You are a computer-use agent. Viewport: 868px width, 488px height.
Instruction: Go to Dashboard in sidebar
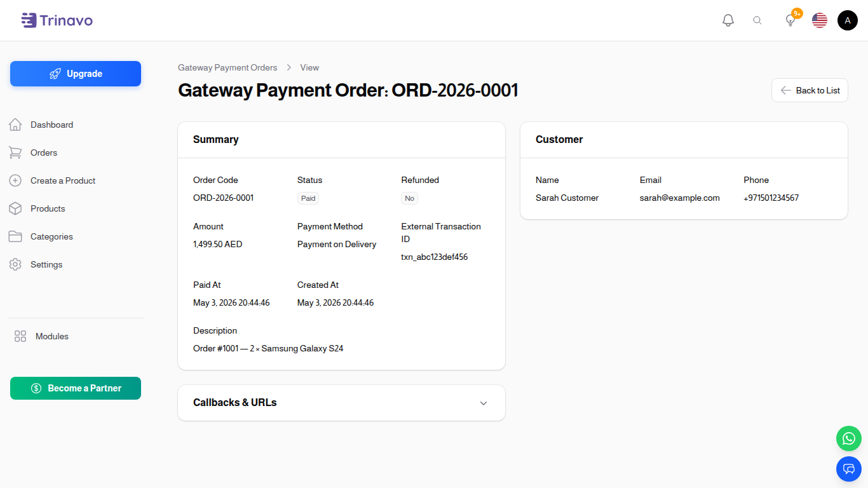tap(51, 125)
